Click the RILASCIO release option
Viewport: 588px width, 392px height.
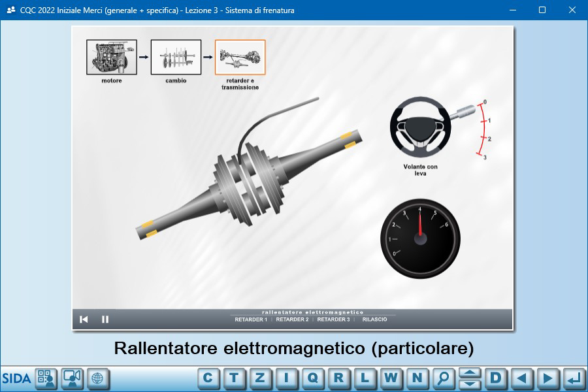click(374, 319)
